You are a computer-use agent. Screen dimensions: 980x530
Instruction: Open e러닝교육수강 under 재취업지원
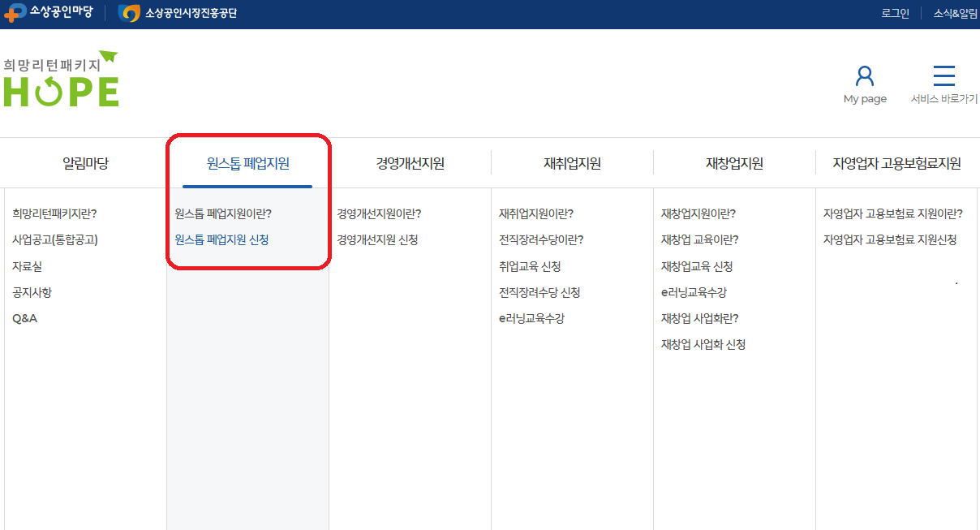click(x=531, y=318)
